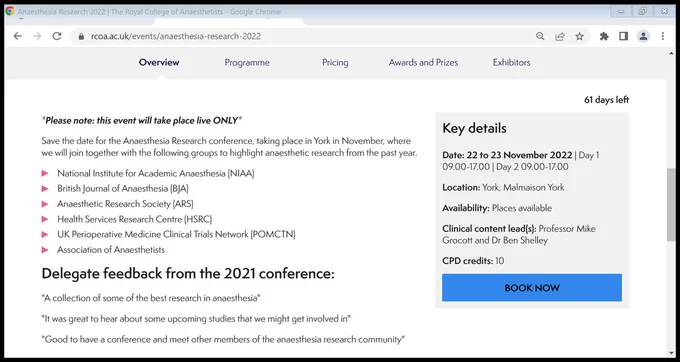The height and width of the screenshot is (362, 680).
Task: Open the Chrome three-dot menu
Action: [663, 36]
